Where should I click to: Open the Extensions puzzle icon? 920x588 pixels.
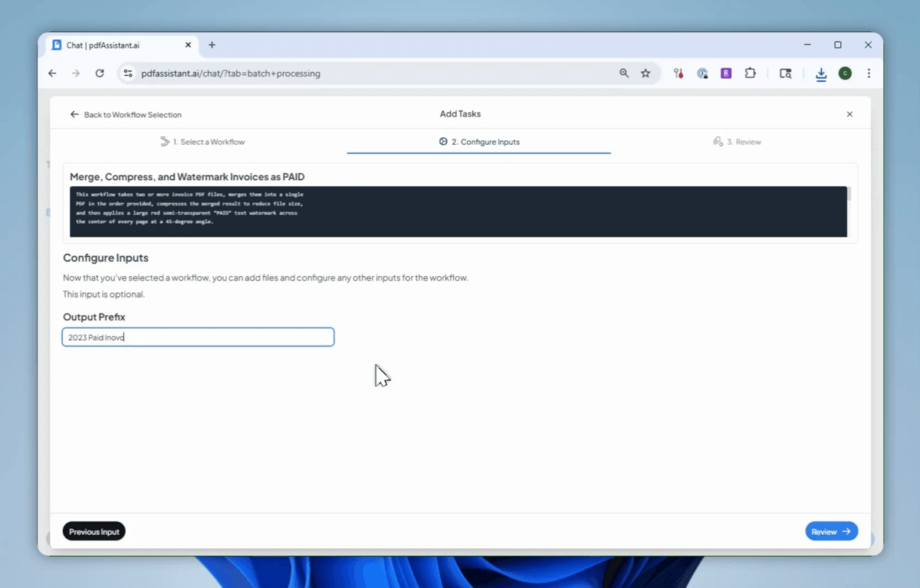point(750,74)
